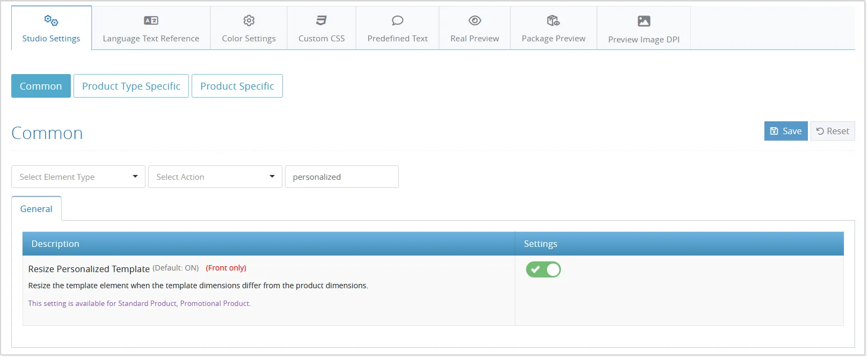The height and width of the screenshot is (358, 868).
Task: Click the Color Settings gear icon
Action: coord(249,20)
